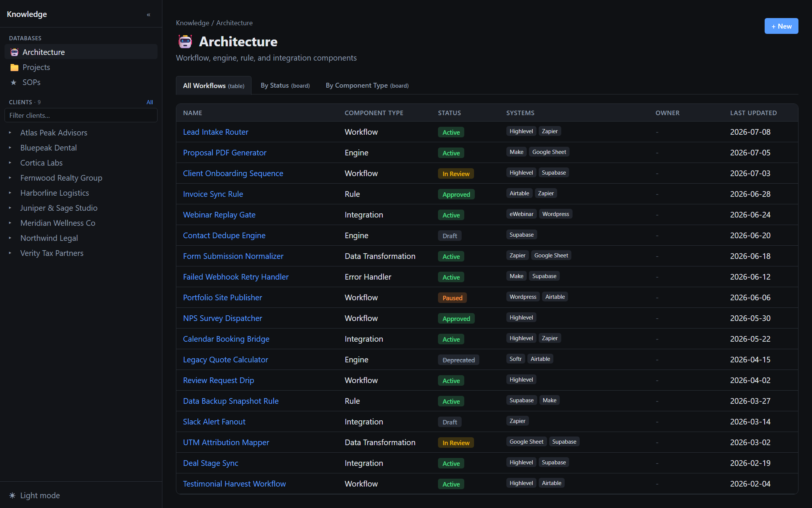The image size is (812, 508).
Task: Click the Component Type column header
Action: (x=374, y=113)
